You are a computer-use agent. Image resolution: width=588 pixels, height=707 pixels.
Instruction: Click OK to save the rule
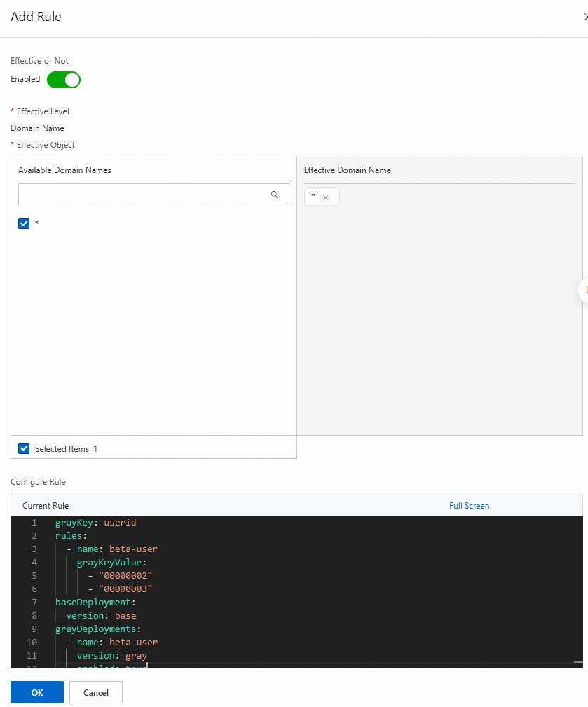point(37,692)
